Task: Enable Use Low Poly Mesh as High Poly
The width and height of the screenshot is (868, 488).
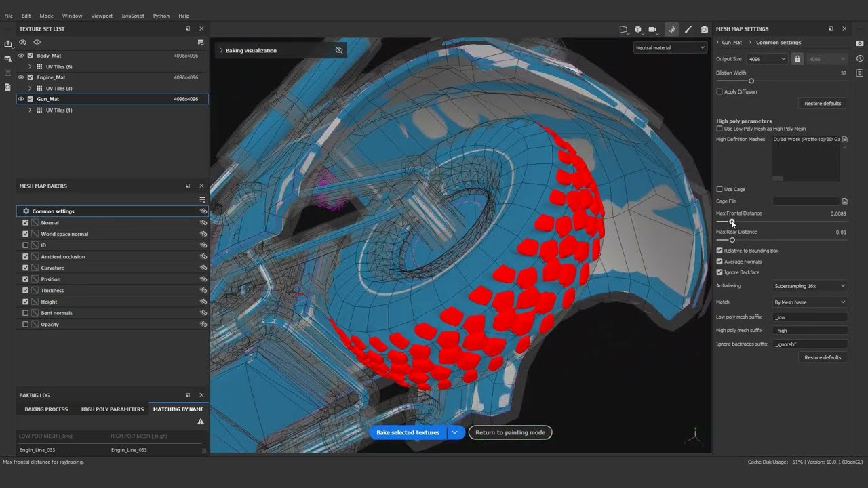Action: pos(719,129)
